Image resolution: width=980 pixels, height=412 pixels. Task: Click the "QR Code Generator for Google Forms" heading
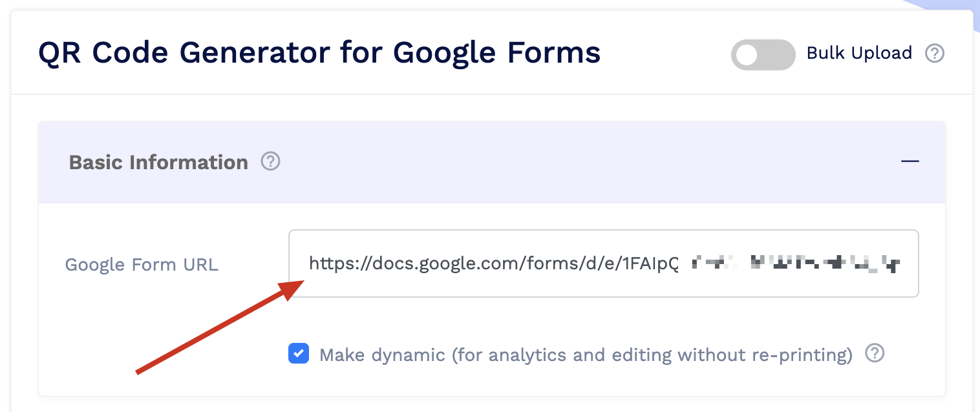(x=319, y=53)
